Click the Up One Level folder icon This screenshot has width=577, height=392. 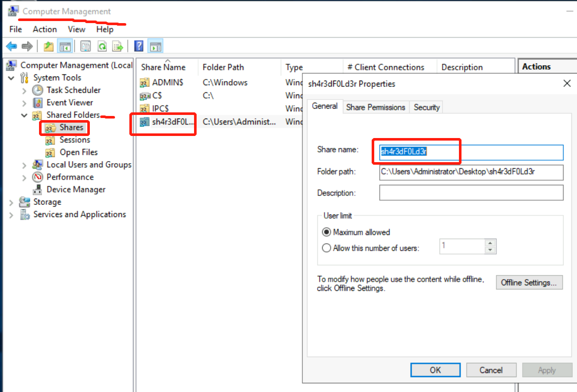48,47
